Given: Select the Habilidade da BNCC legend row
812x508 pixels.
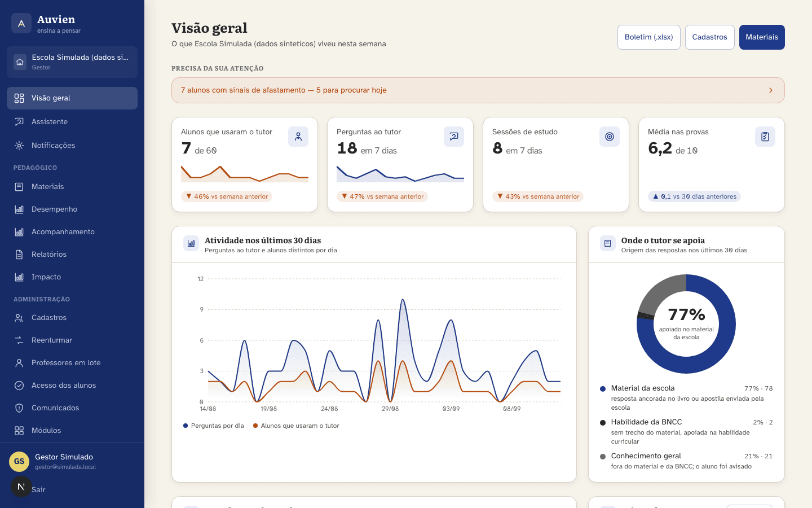Looking at the screenshot, I should click(686, 431).
